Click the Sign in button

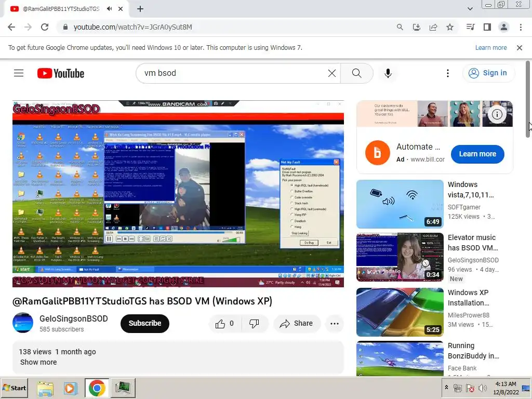tap(488, 73)
